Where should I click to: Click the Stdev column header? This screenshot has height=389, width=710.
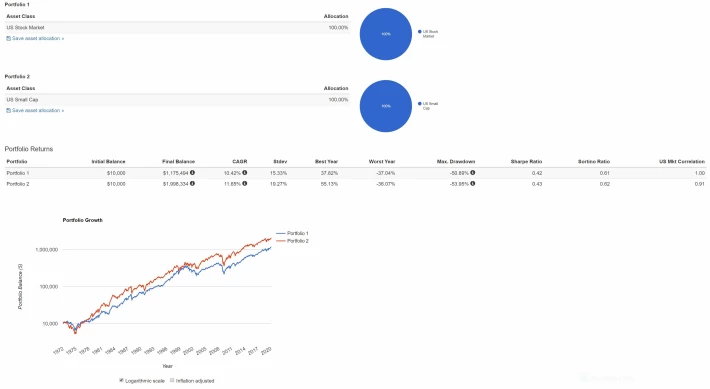[280, 162]
